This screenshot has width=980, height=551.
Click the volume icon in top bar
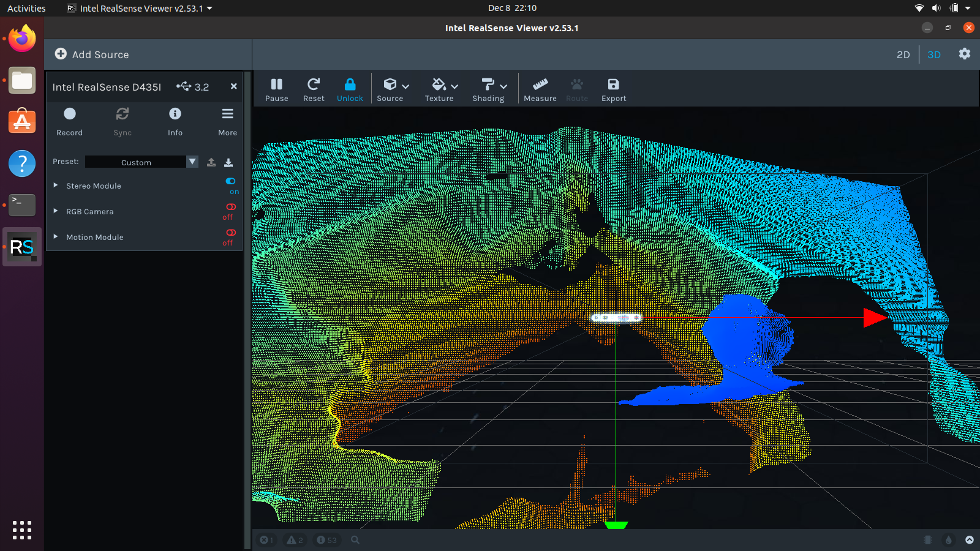(936, 8)
